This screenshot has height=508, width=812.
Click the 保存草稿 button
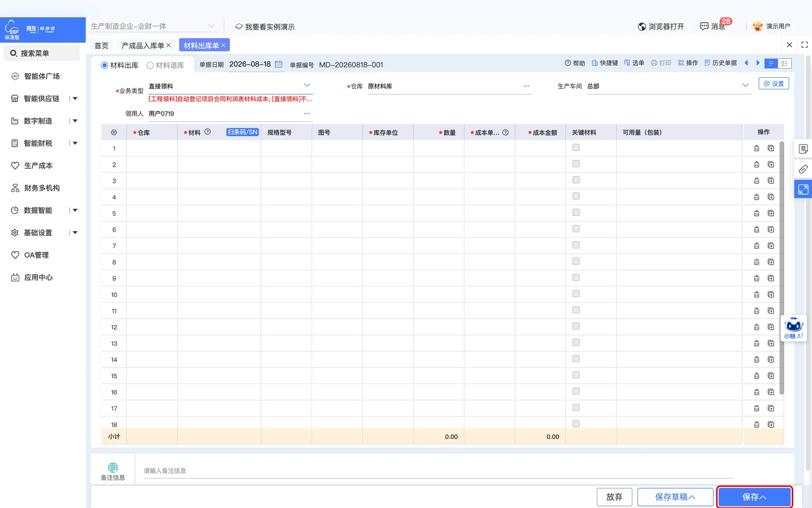pos(675,497)
